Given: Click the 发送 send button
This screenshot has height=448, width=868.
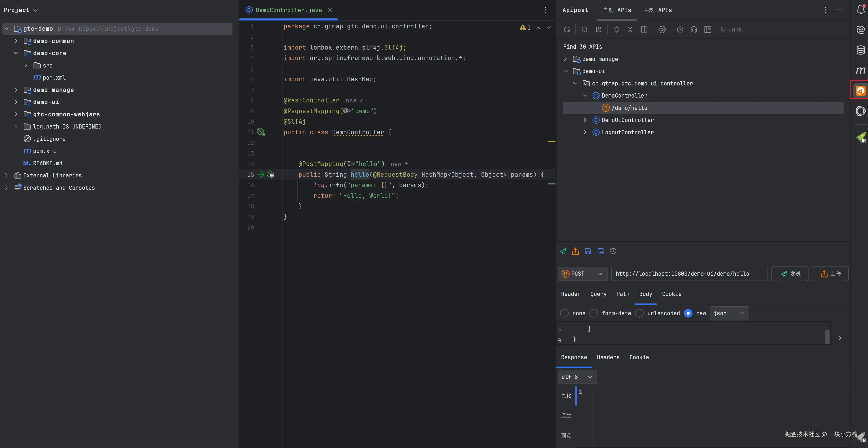Looking at the screenshot, I should [x=790, y=274].
